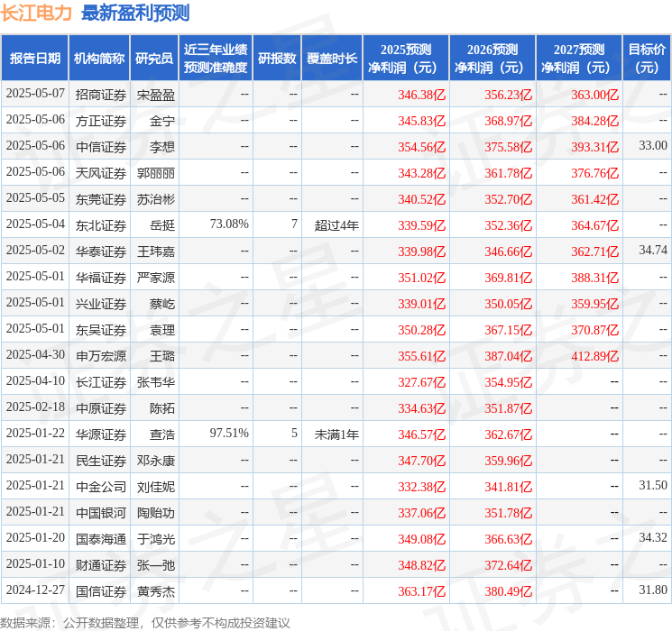Click the 研究员 column header

tap(154, 59)
